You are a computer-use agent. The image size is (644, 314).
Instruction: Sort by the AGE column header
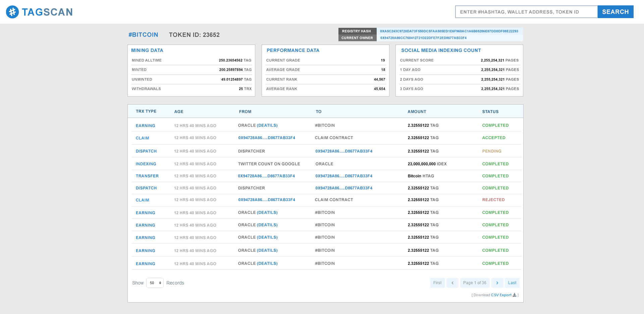tap(179, 112)
